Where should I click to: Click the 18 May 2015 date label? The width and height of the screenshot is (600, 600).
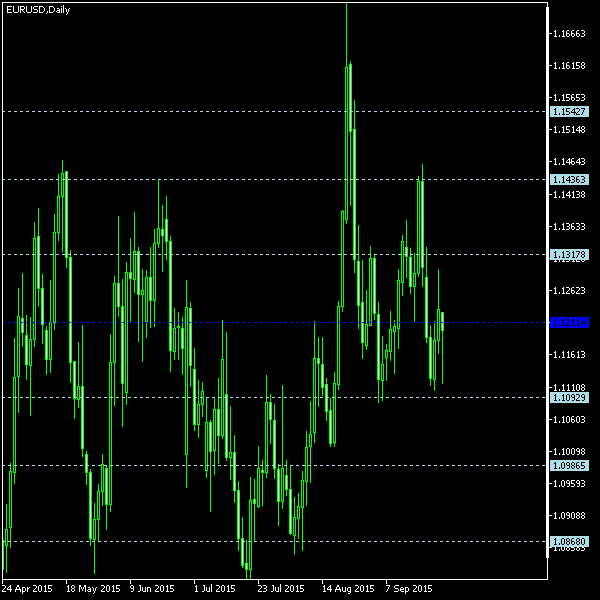[93, 589]
